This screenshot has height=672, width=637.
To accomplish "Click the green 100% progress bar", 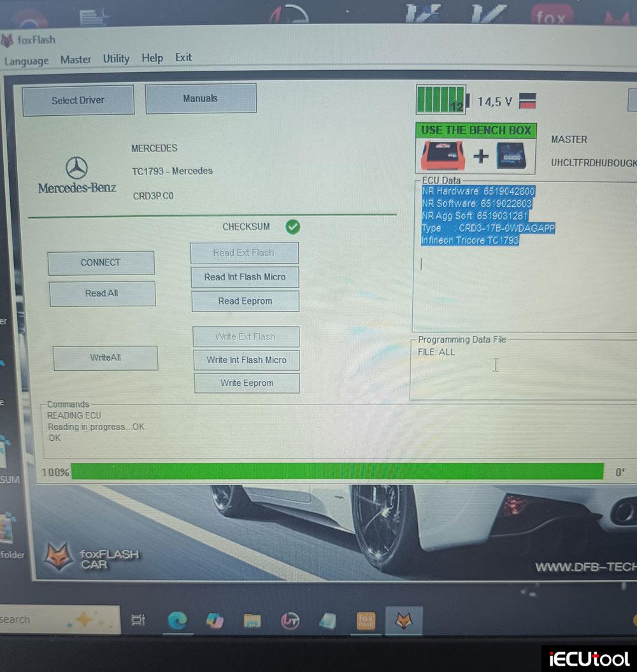I will point(338,470).
